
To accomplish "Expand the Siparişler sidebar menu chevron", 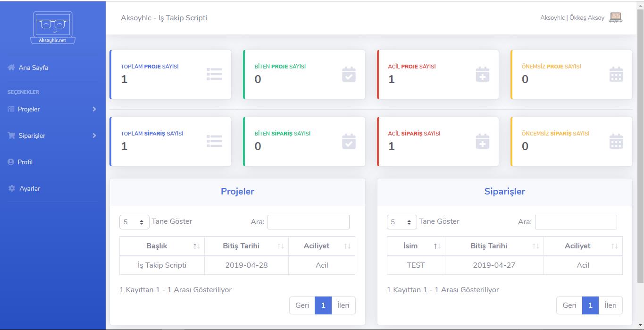I will tap(94, 135).
